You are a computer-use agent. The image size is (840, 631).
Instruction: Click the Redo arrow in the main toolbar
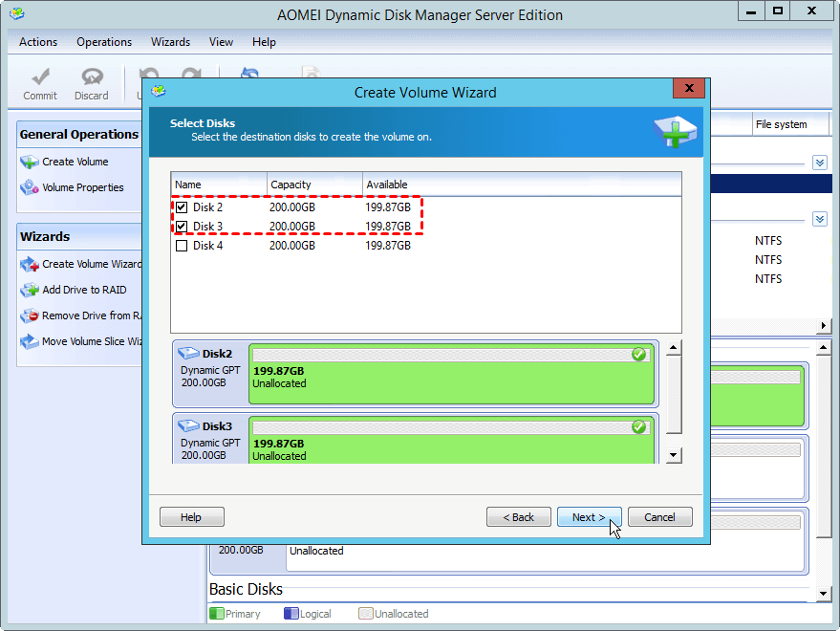[x=191, y=74]
